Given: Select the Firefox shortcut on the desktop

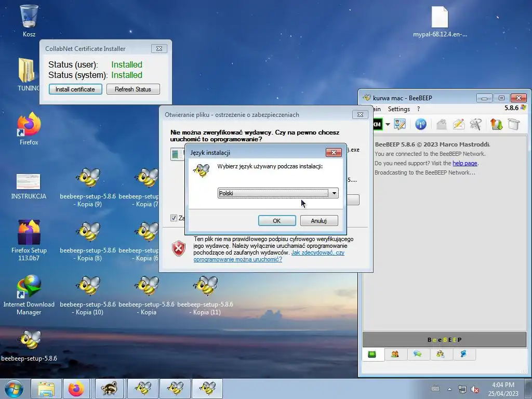Looking at the screenshot, I should (29, 129).
